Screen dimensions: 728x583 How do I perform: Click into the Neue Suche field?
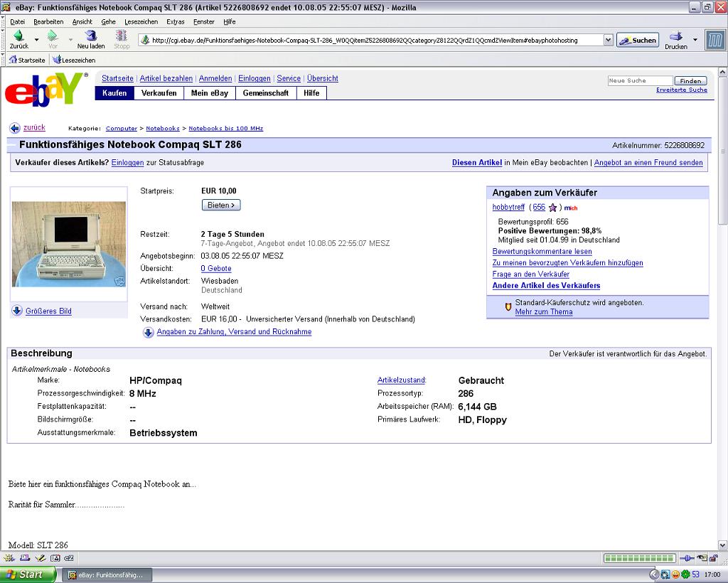(x=640, y=81)
